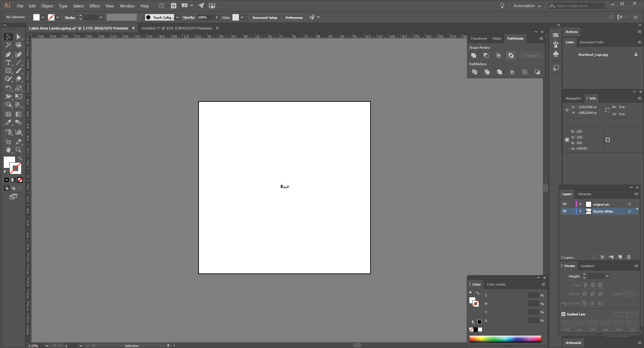This screenshot has height=348, width=644.
Task: Select the Rotate tool
Action: coord(8,88)
